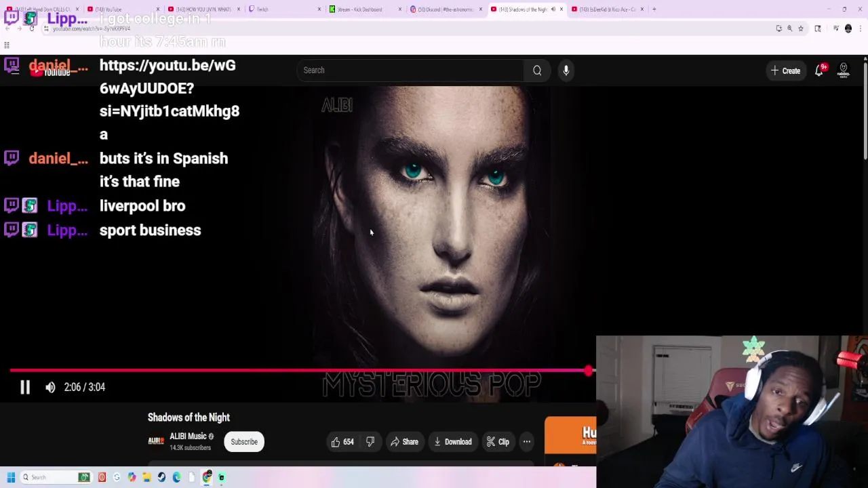Click into the YouTube search field
Image resolution: width=868 pixels, height=488 pixels.
click(x=410, y=70)
